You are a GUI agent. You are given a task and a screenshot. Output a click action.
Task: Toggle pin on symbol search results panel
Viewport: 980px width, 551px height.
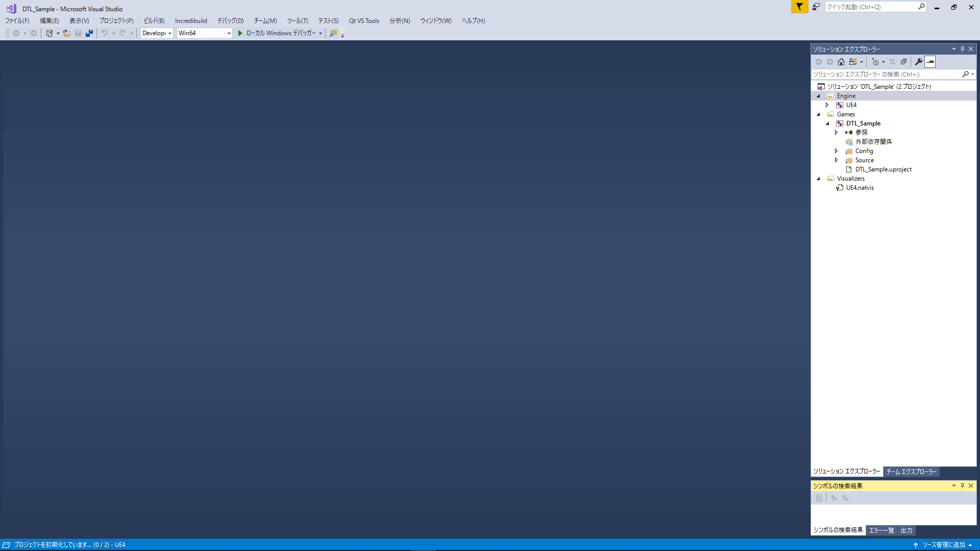tap(962, 486)
